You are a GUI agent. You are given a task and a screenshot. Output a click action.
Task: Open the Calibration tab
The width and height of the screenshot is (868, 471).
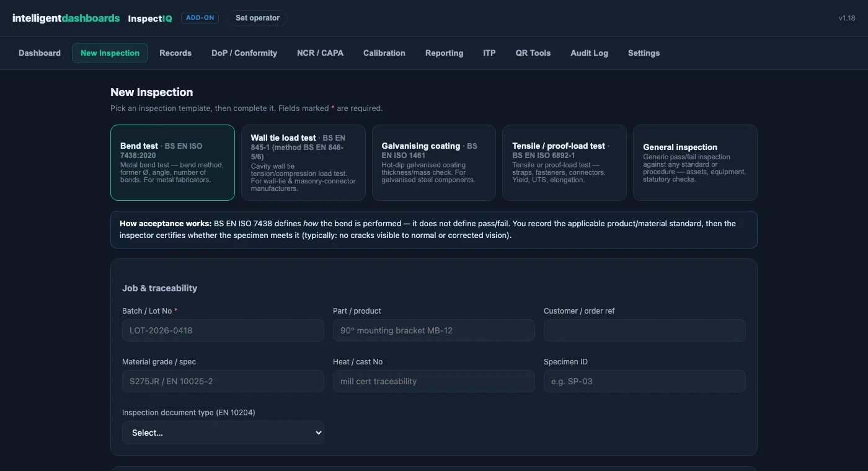pyautogui.click(x=384, y=53)
